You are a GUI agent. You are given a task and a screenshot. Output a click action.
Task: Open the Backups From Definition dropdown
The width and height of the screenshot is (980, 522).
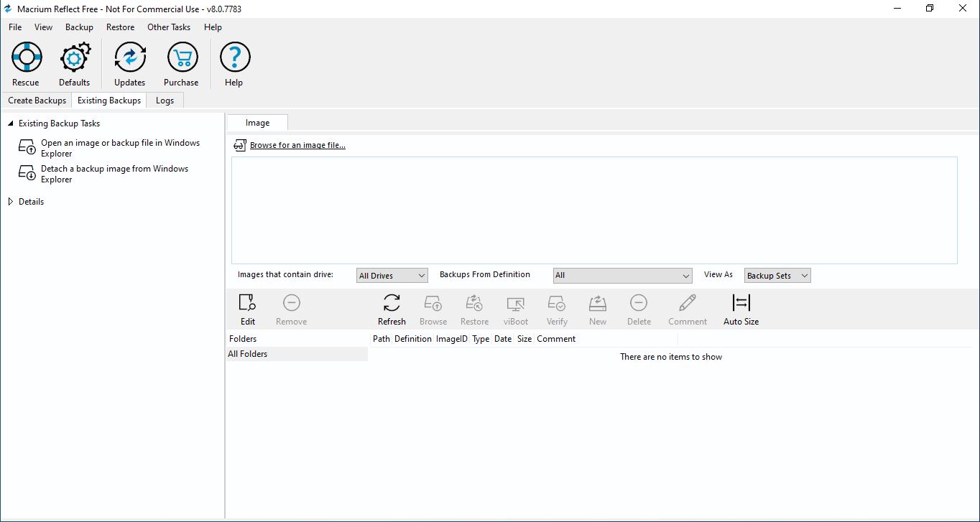point(623,276)
